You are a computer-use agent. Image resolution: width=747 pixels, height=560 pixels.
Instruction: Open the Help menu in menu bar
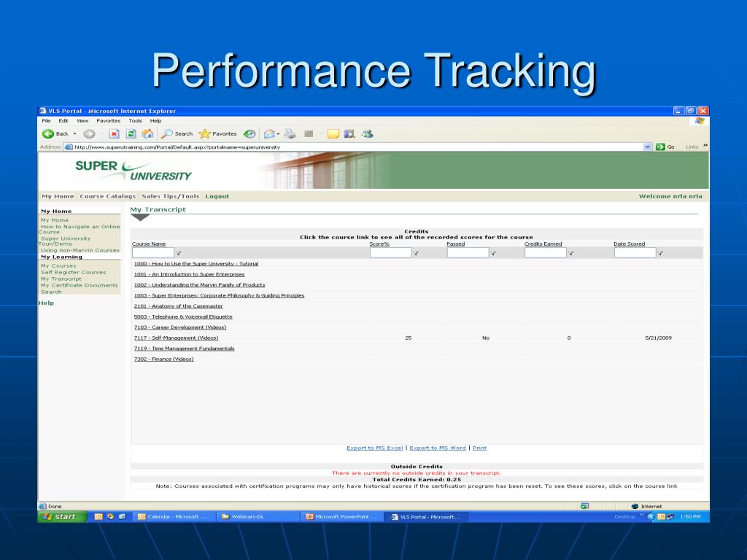point(156,121)
